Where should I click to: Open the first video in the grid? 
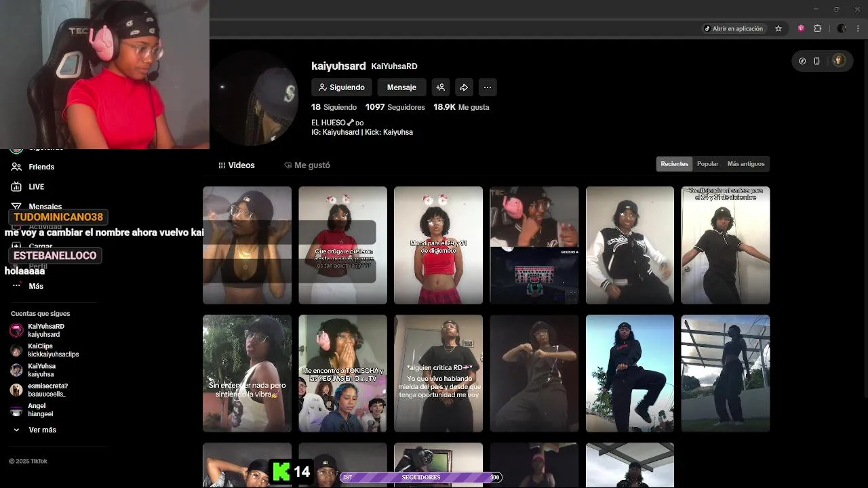pos(247,245)
